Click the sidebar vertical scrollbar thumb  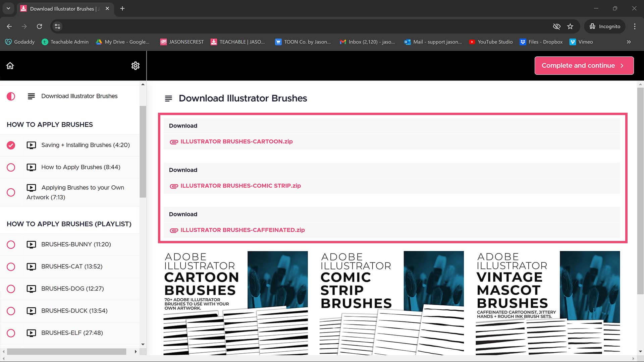[143, 152]
